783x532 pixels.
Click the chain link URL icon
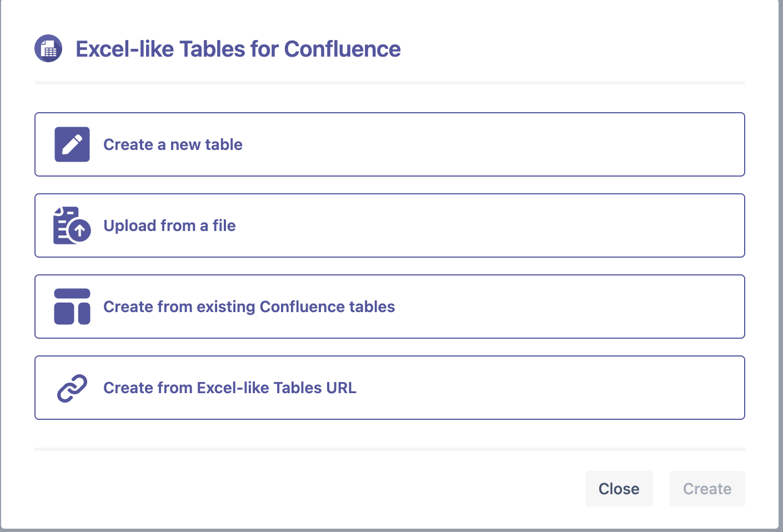[x=72, y=388]
